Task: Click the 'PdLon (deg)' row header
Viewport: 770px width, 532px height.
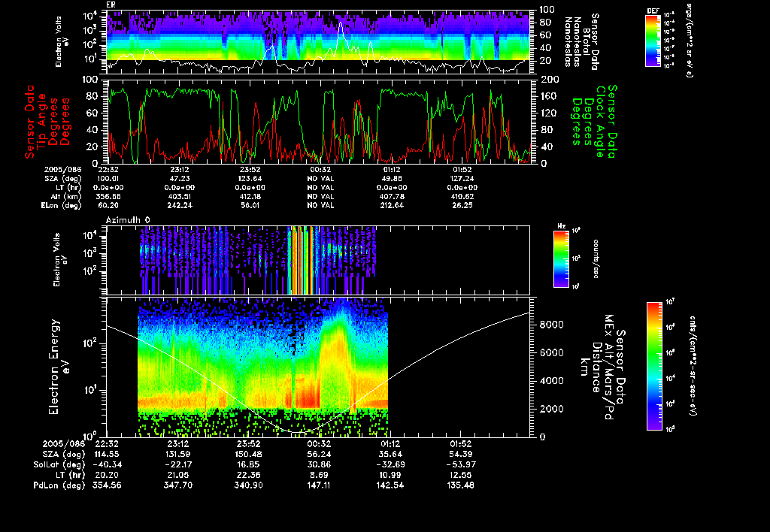Action: coord(59,485)
